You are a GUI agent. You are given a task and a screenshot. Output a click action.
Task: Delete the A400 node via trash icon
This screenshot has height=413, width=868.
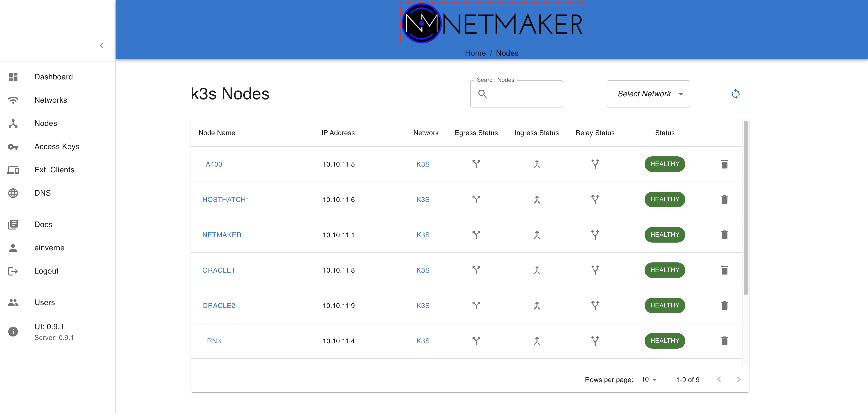pos(724,164)
